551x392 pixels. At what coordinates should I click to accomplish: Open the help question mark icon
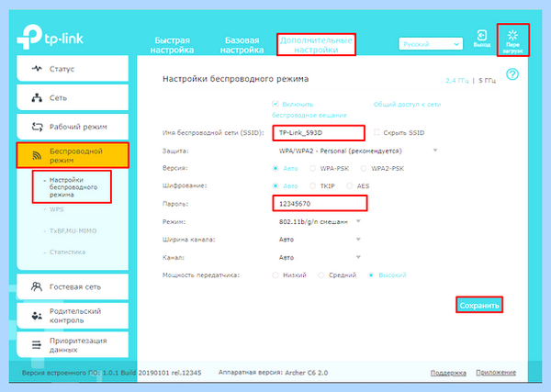pos(512,74)
